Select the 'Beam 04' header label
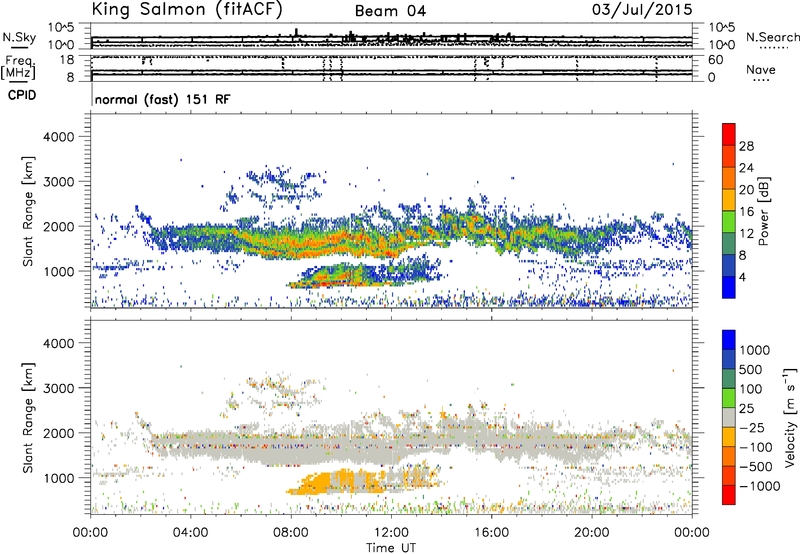The height and width of the screenshot is (554, 800). coord(390,11)
